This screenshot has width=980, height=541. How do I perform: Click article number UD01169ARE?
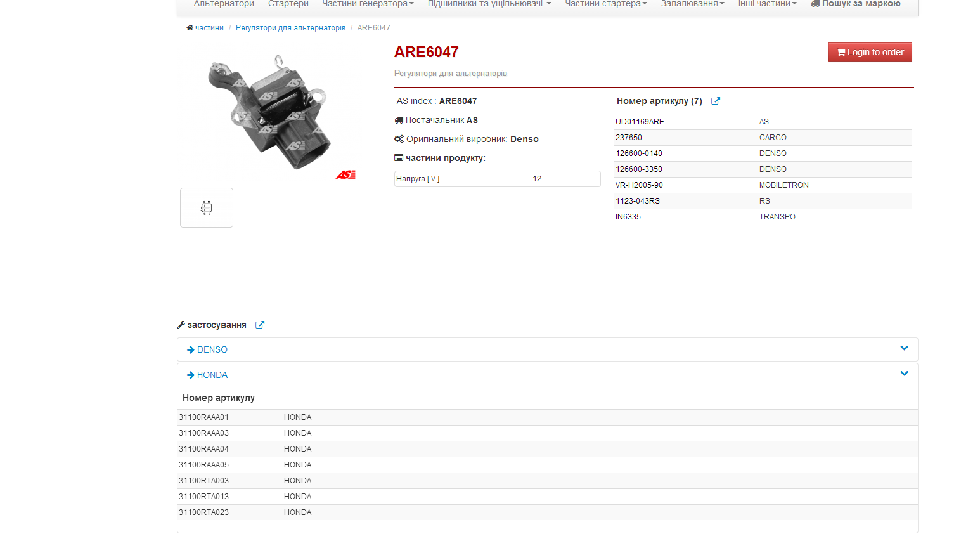coord(640,122)
